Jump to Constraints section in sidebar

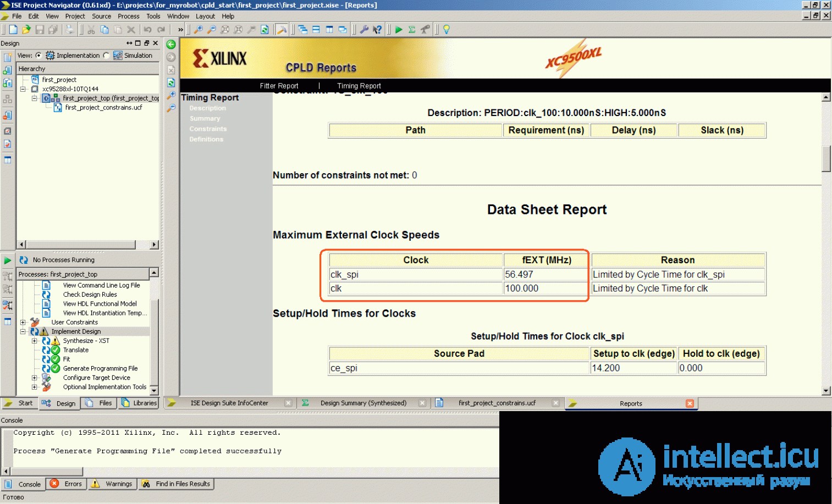pyautogui.click(x=208, y=129)
